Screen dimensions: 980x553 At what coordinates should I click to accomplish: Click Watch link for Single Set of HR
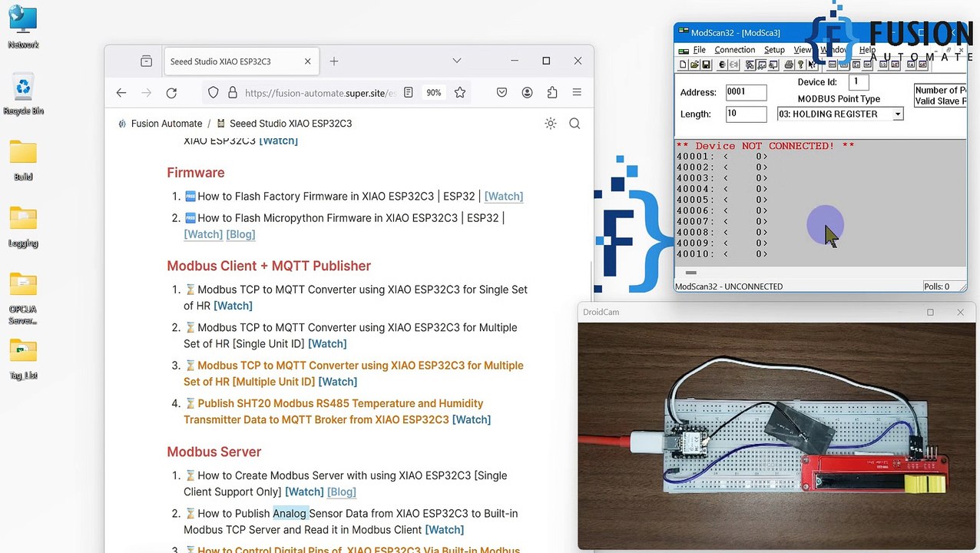click(x=233, y=306)
